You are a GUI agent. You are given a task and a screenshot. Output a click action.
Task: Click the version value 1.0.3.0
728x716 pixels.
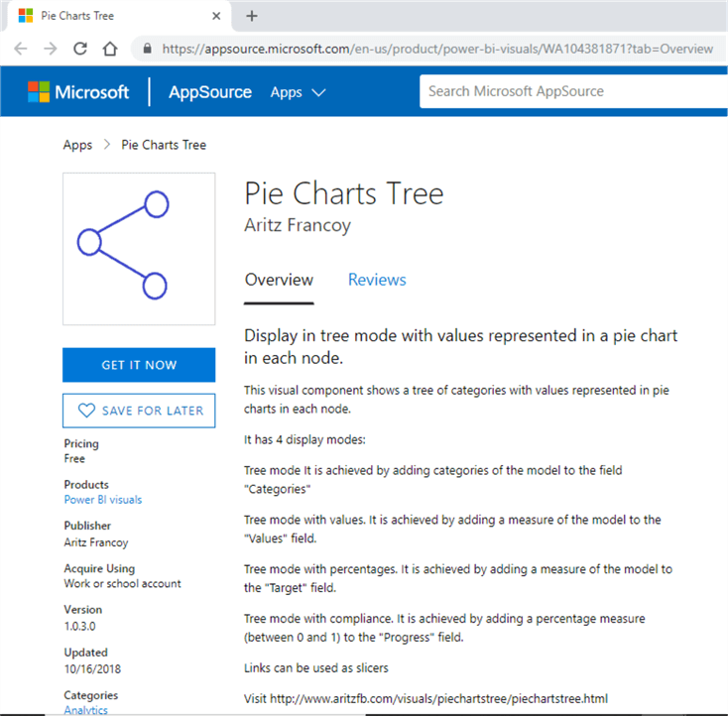(x=80, y=626)
